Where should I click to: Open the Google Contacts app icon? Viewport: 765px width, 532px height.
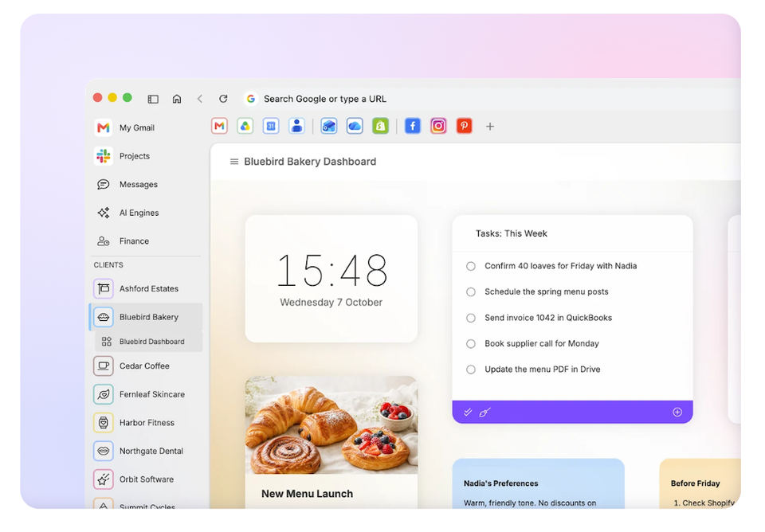point(296,127)
